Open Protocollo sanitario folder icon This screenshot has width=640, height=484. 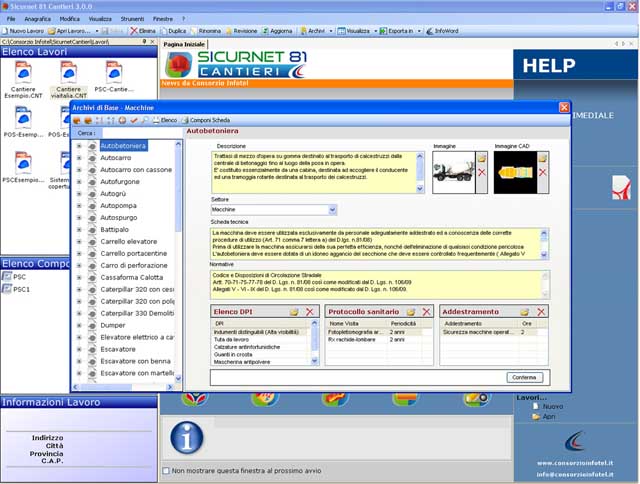pos(411,312)
